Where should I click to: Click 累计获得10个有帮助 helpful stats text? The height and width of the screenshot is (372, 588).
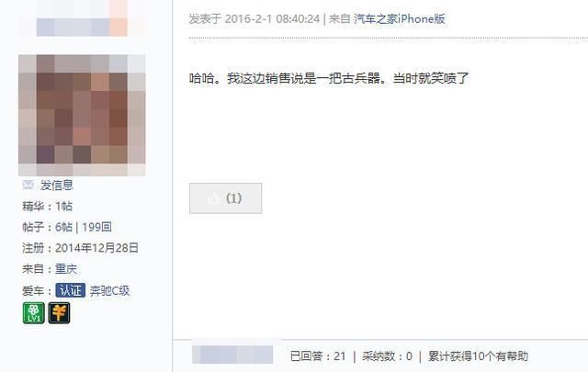(x=478, y=355)
